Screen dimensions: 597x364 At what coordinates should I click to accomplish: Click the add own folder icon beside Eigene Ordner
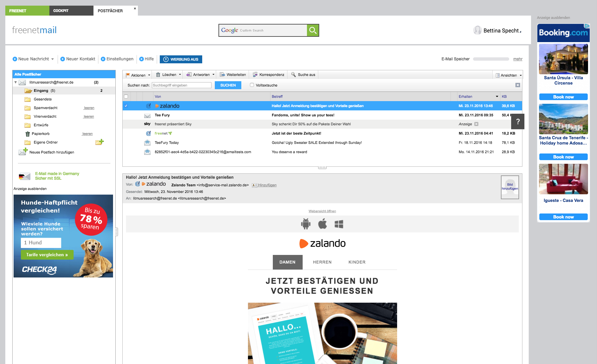pyautogui.click(x=99, y=142)
